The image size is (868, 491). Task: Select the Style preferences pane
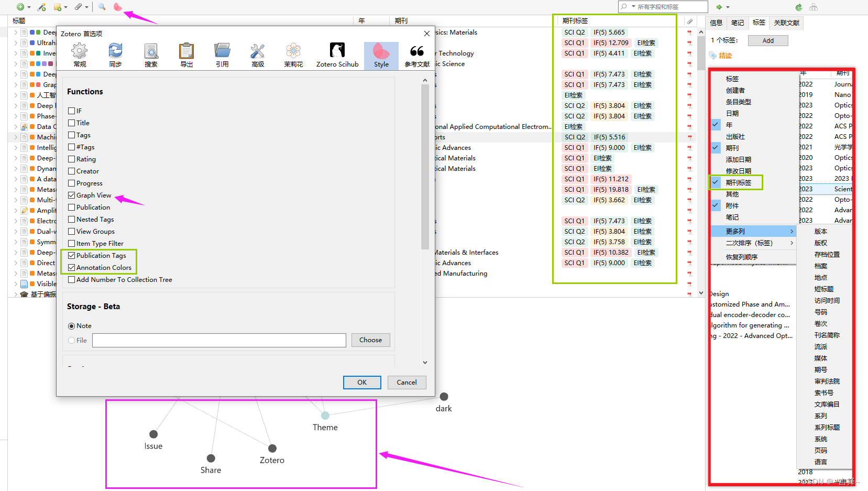coord(381,55)
